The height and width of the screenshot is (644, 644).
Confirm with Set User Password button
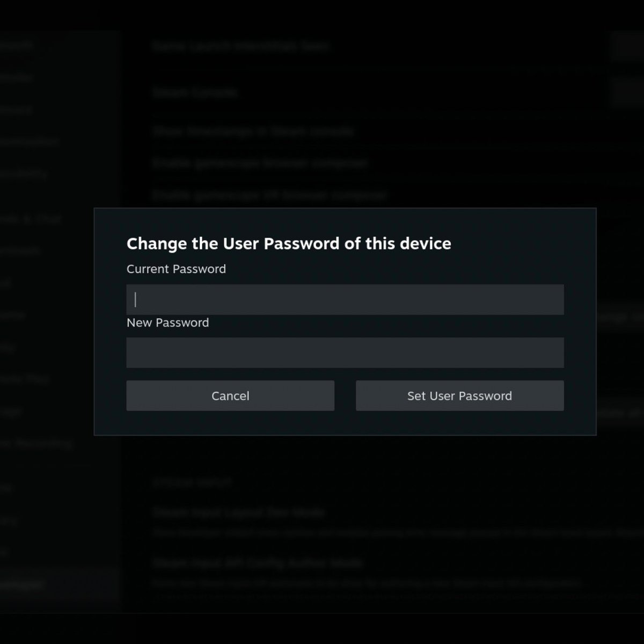460,396
